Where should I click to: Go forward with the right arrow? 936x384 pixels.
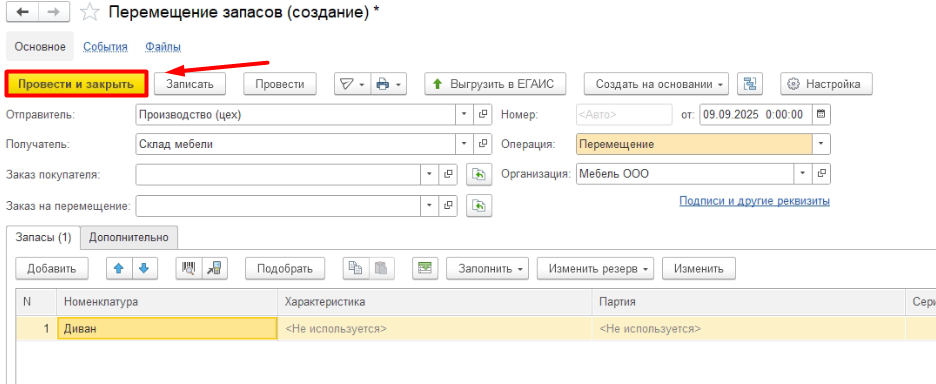53,13
